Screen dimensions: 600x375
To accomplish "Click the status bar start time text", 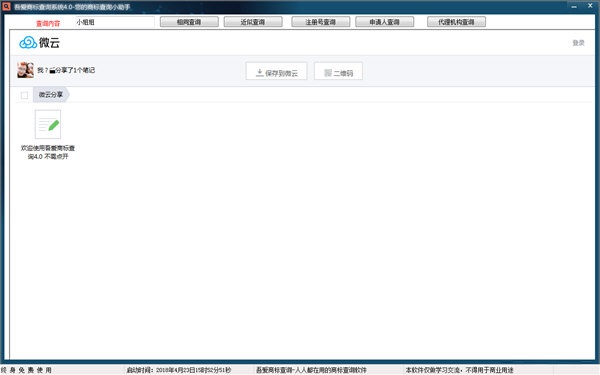I will click(x=179, y=370).
